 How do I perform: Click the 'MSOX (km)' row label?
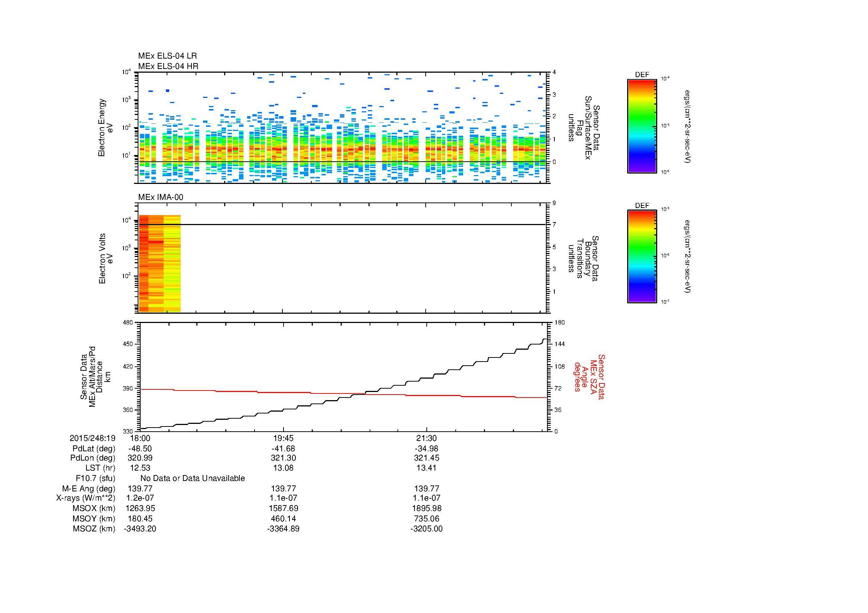[x=94, y=508]
